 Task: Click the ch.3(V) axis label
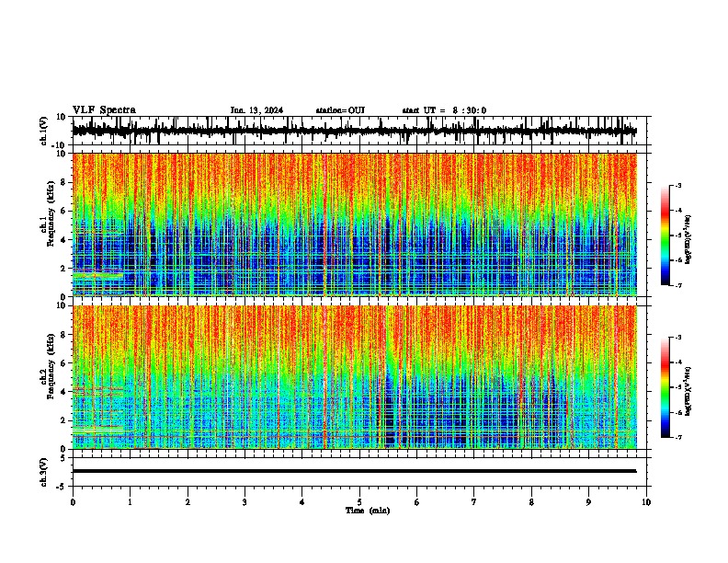[x=44, y=473]
